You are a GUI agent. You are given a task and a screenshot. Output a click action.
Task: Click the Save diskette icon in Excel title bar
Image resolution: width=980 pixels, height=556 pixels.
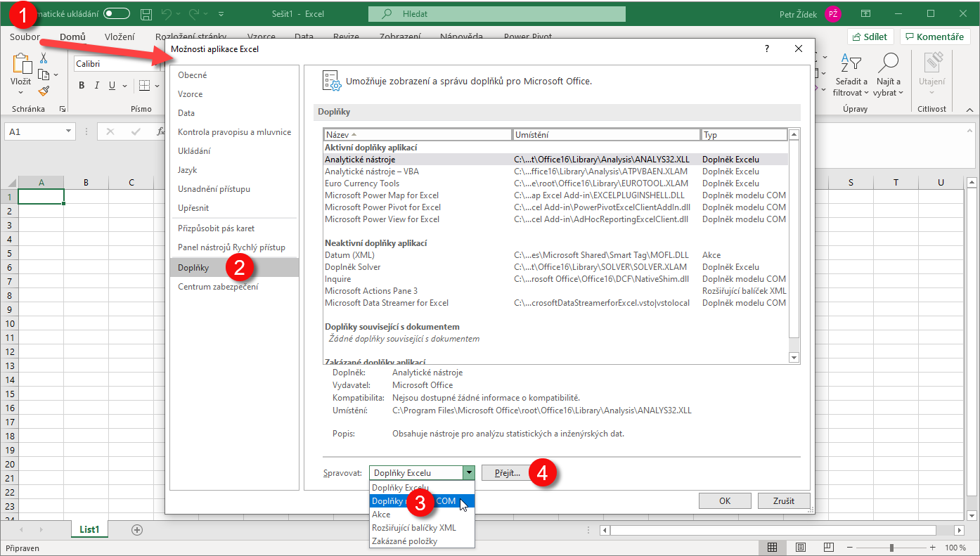(146, 13)
